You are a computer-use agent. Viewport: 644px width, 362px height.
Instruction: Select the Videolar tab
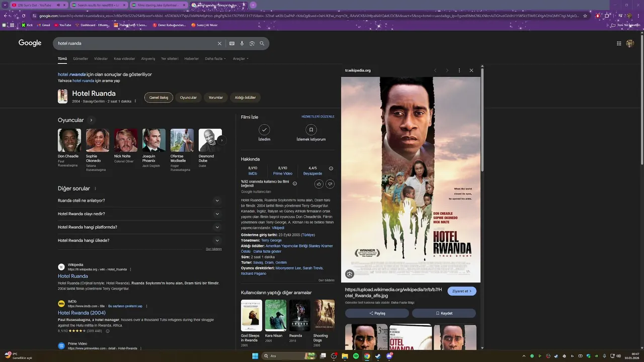[x=101, y=59]
